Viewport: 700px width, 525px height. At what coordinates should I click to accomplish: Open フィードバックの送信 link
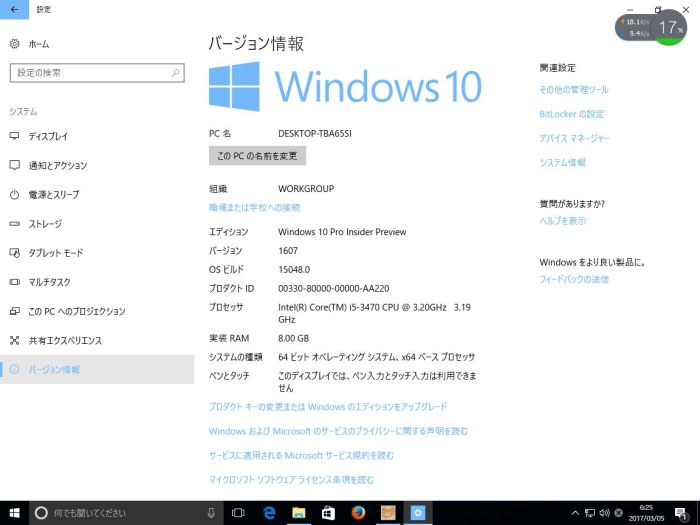pyautogui.click(x=574, y=279)
